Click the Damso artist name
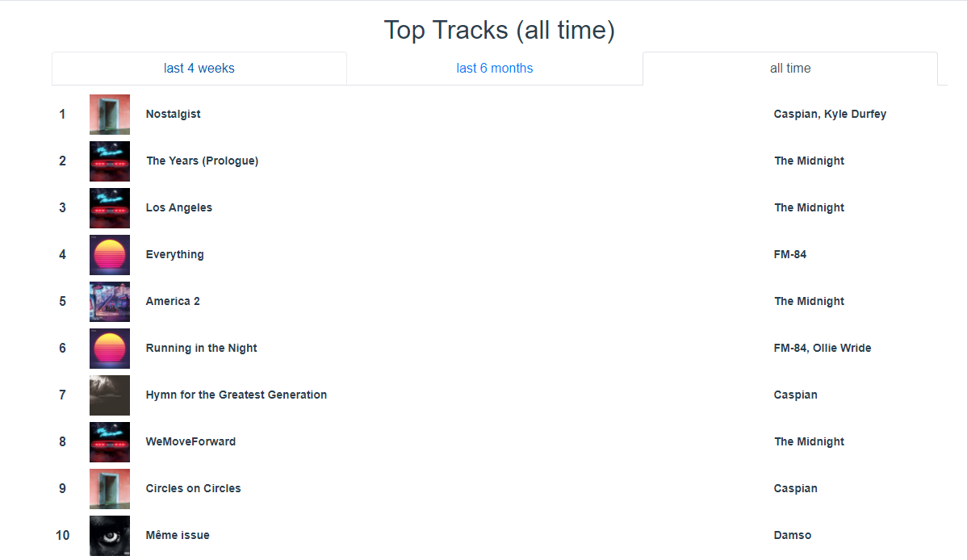967x560 pixels. [x=793, y=535]
